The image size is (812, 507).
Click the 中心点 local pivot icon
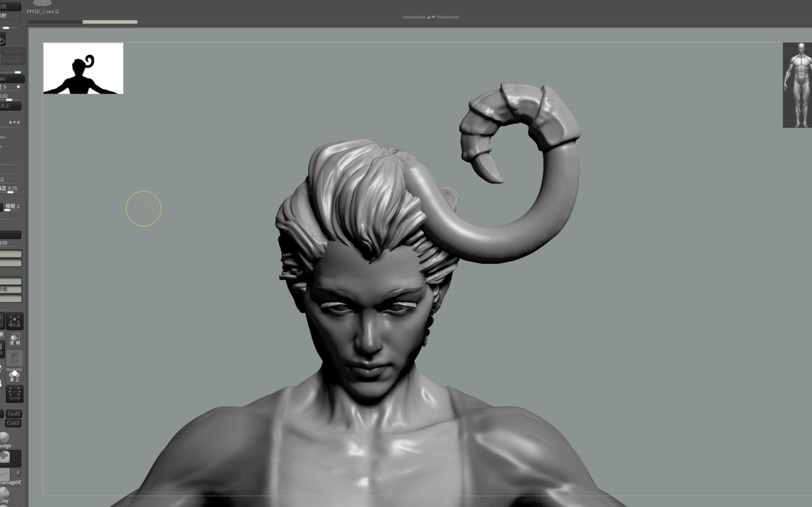[15, 321]
